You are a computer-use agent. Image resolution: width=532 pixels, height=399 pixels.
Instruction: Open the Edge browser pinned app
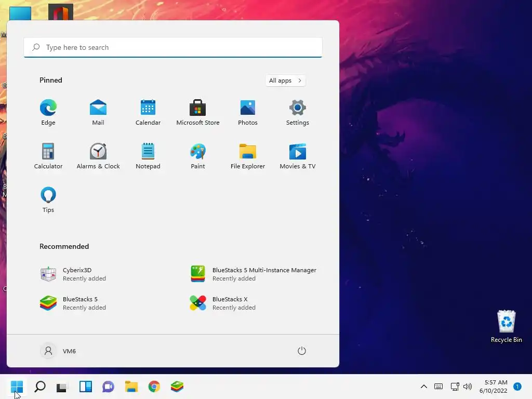(48, 113)
